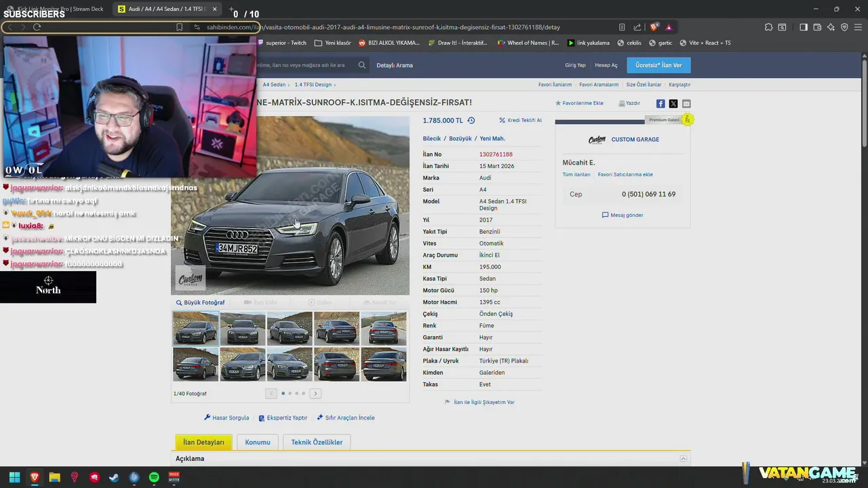Click Mesaj gönder to message seller

click(x=623, y=216)
